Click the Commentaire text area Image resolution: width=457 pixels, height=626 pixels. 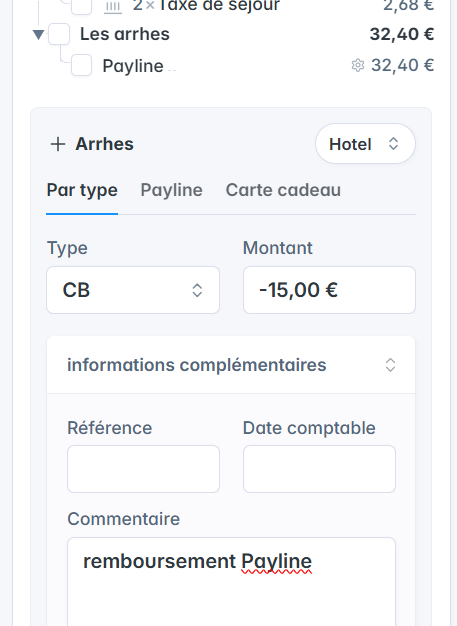pyautogui.click(x=231, y=582)
